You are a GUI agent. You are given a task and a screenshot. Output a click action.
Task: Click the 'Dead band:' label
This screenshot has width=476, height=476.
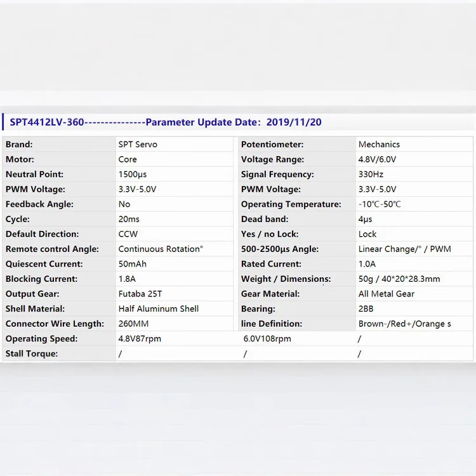pyautogui.click(x=265, y=219)
